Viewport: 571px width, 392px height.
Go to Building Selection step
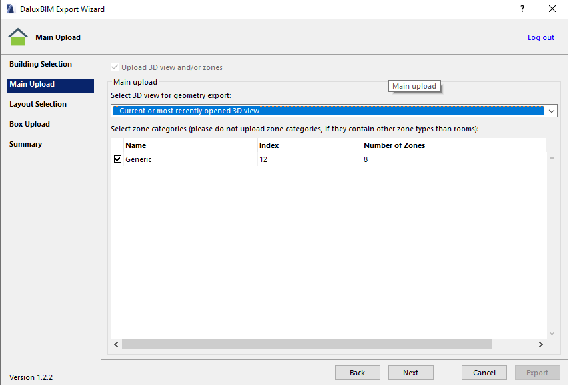click(41, 65)
